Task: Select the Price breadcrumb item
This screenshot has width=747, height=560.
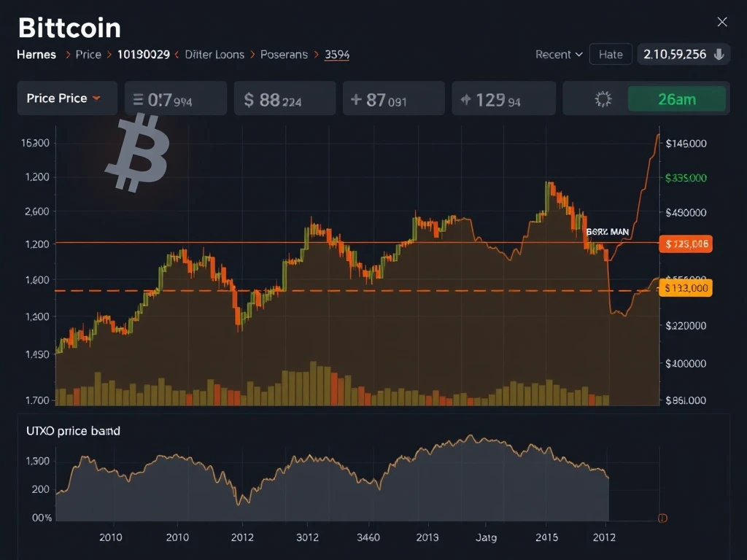Action: tap(88, 55)
